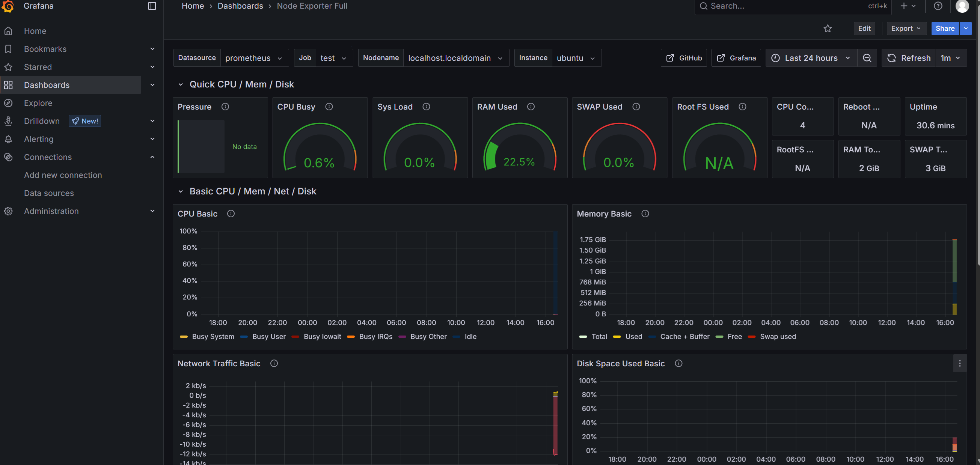Open the Datasource prometheus dropdown
This screenshot has width=980, height=465.
pyautogui.click(x=253, y=58)
